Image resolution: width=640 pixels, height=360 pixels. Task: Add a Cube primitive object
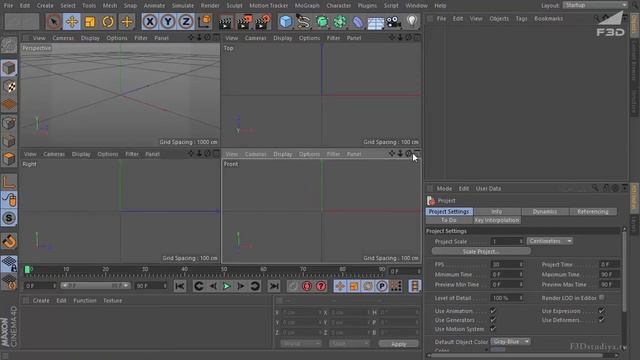pos(286,22)
